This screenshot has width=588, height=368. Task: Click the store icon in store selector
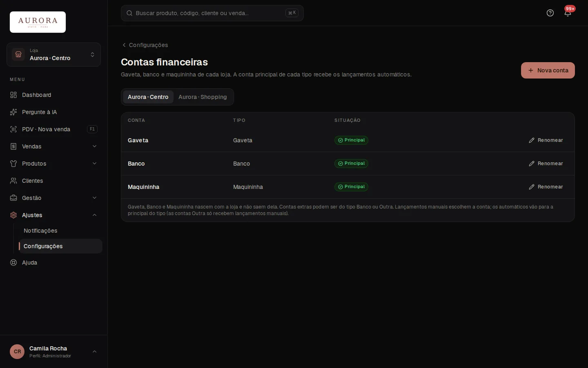click(x=18, y=54)
